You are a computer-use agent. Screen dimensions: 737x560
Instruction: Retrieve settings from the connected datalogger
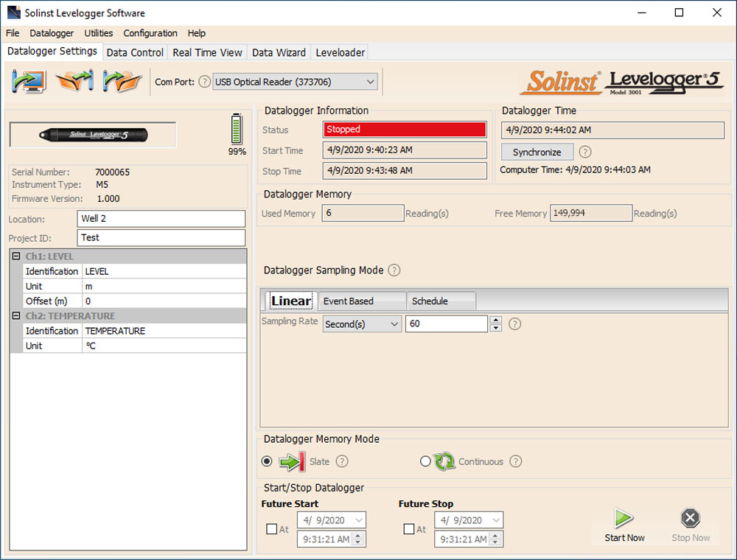pos(28,81)
